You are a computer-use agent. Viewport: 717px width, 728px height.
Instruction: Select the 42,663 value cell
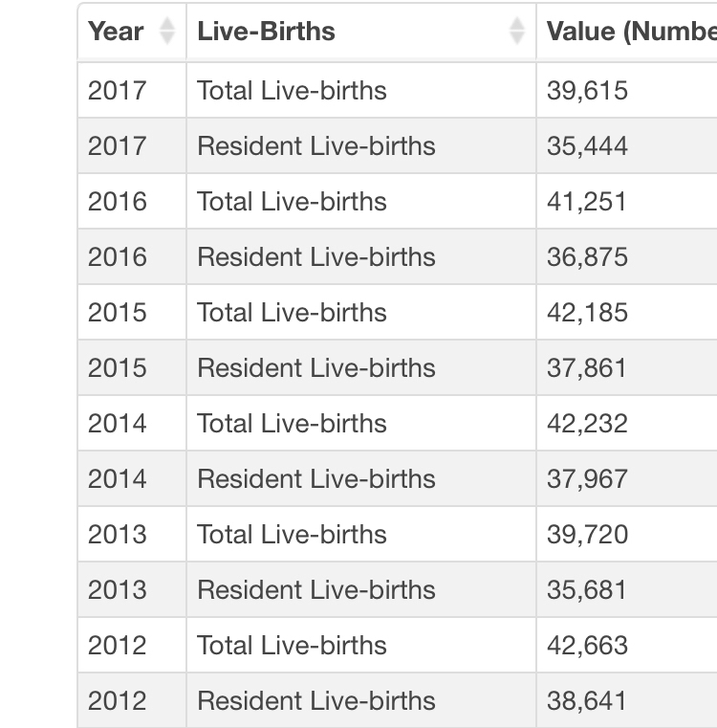click(x=587, y=646)
